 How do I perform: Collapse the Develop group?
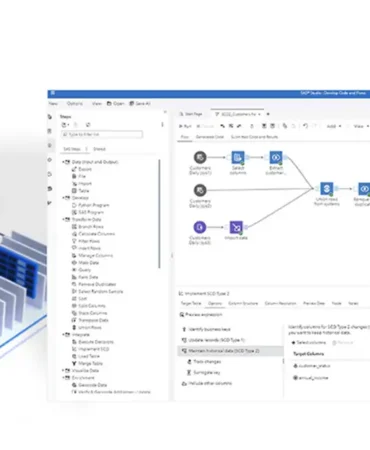click(63, 198)
